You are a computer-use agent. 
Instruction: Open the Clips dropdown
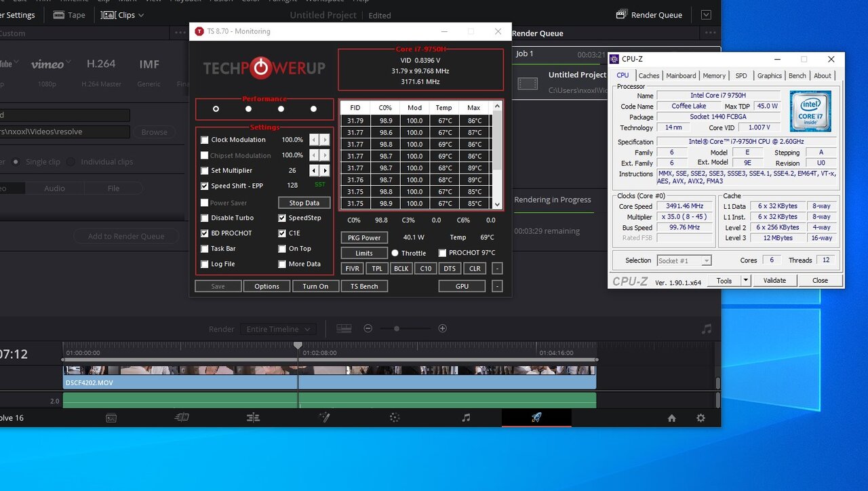coord(123,15)
